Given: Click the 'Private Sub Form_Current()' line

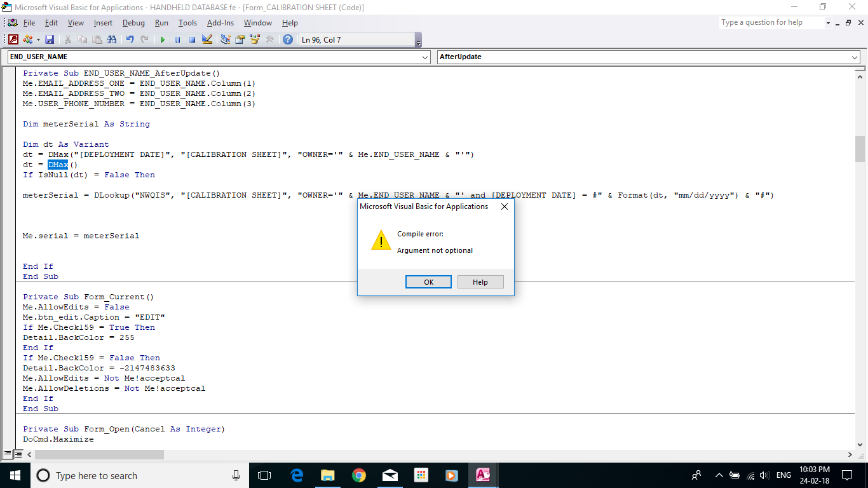Looking at the screenshot, I should coord(89,297).
